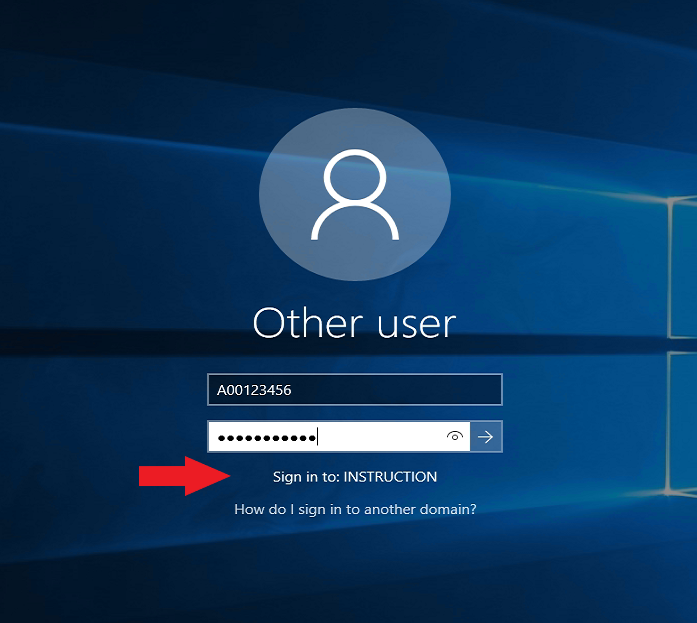Click the shoulders outline of the avatar
The height and width of the screenshot is (623, 697).
tap(355, 225)
